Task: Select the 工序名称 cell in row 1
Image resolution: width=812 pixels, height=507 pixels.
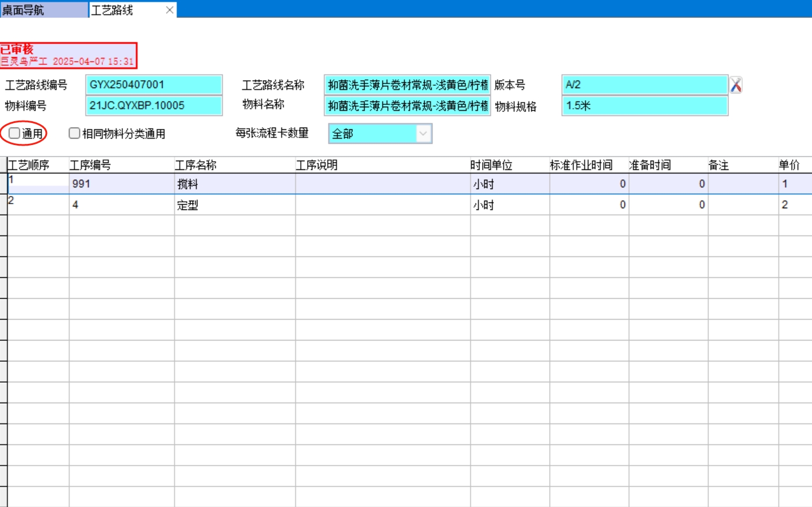Action: pos(234,184)
